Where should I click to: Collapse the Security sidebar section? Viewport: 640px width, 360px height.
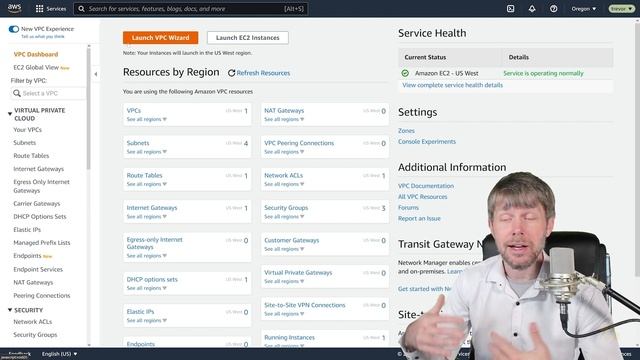[10, 310]
